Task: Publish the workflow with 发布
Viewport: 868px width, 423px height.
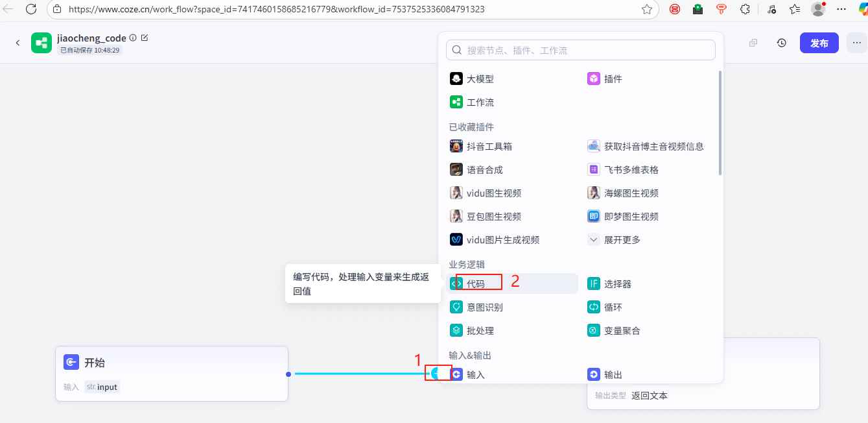Action: (819, 43)
